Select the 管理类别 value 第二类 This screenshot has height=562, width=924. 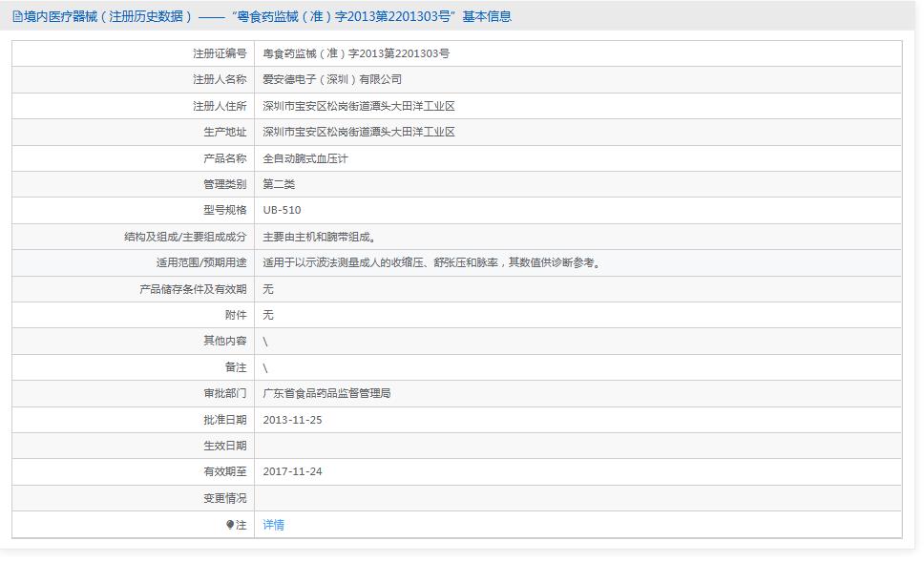tap(277, 183)
